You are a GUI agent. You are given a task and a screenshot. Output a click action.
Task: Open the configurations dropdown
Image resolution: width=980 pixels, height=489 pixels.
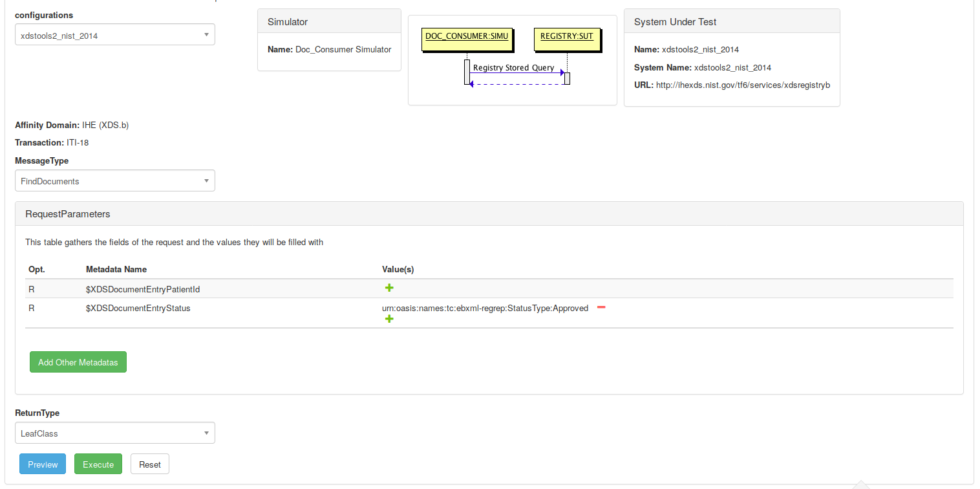click(115, 35)
